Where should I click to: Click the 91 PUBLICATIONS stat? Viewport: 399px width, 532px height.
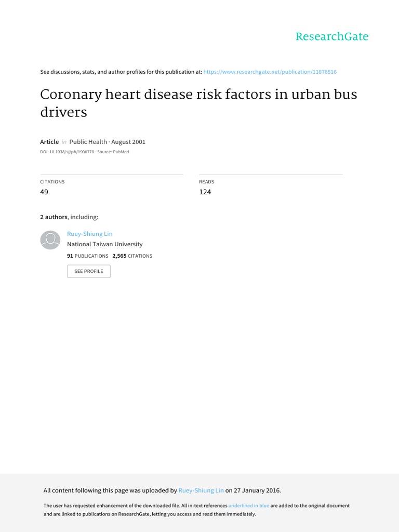tap(87, 256)
